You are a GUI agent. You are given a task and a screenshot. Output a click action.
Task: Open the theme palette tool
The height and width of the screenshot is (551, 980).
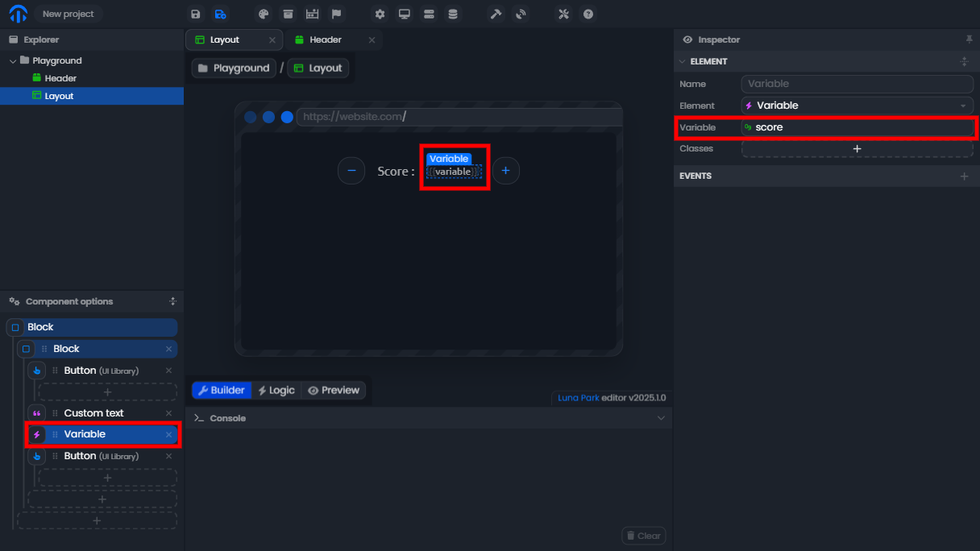click(263, 14)
